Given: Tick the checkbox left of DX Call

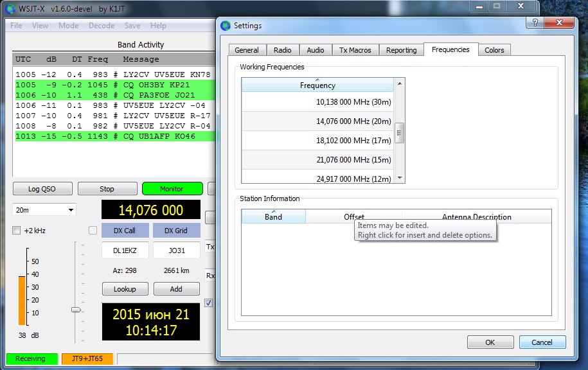Looking at the screenshot, I should point(93,231).
